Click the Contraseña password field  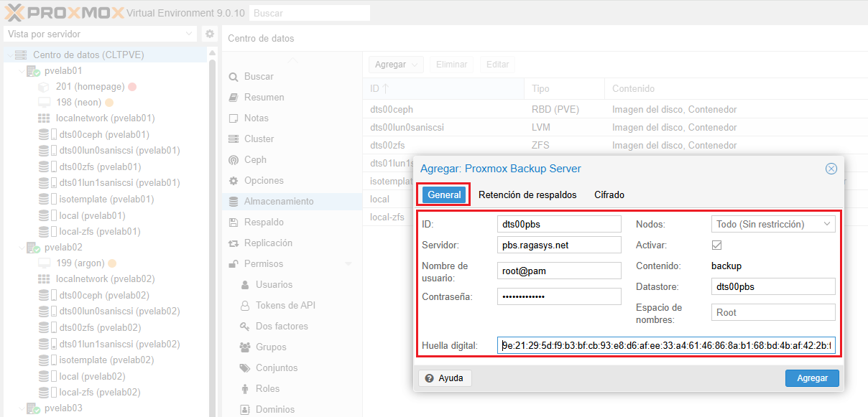(x=559, y=296)
